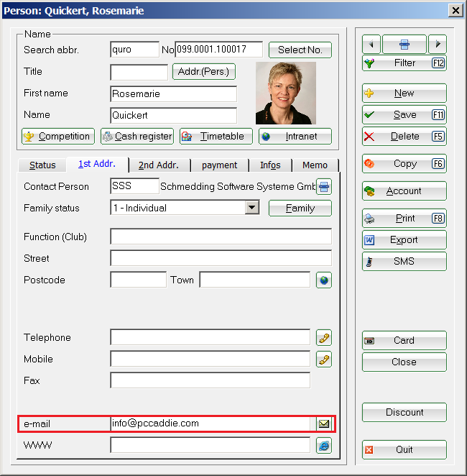Open the Competition button
The image size is (467, 476).
click(x=58, y=137)
